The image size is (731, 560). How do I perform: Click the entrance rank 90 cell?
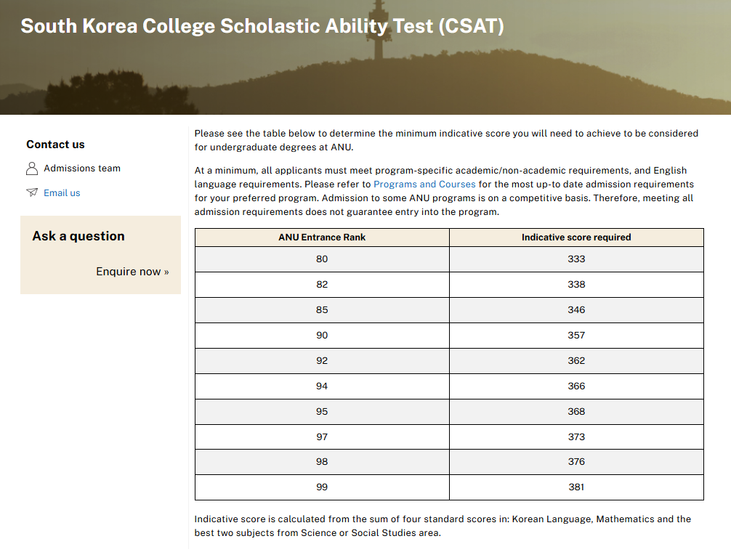pos(322,336)
